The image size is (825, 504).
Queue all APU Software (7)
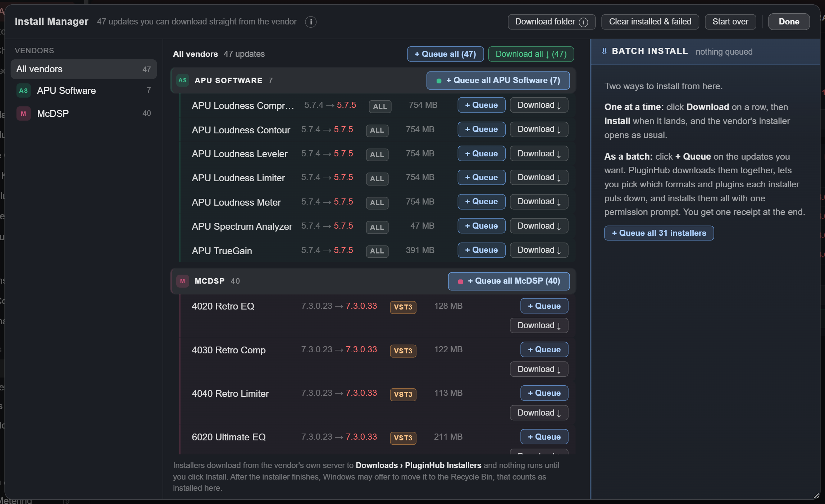498,81
